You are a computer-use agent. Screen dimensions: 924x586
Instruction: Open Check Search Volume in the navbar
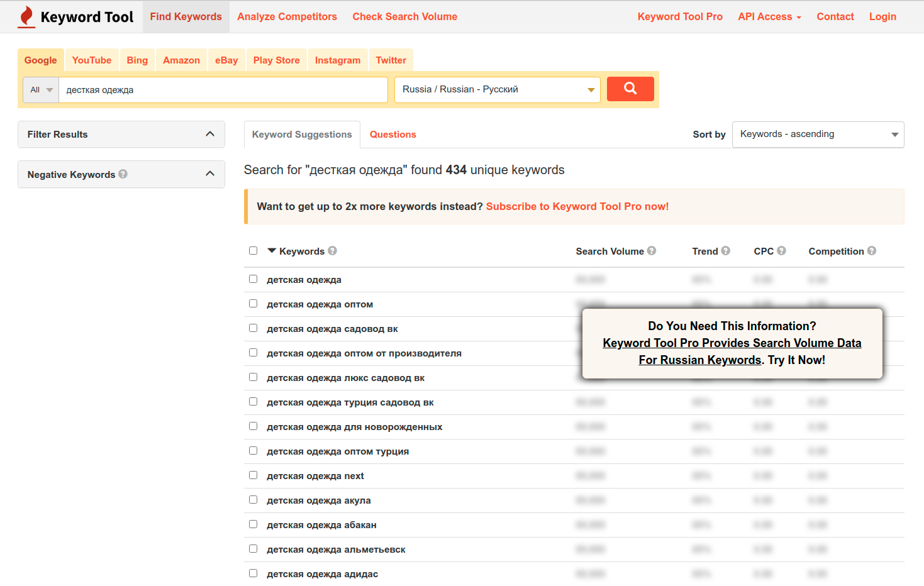pos(405,17)
